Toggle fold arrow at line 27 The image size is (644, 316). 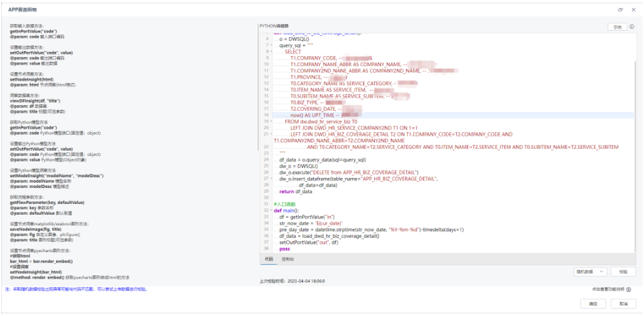272,179
